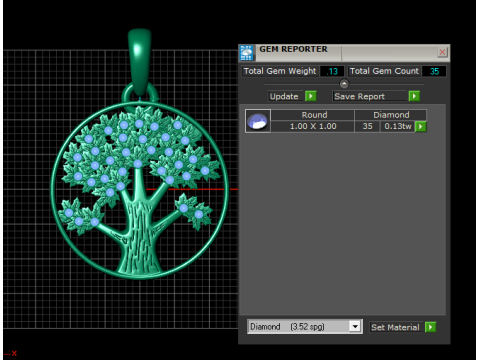
Task: Click the Round shape cell
Action: tap(313, 115)
